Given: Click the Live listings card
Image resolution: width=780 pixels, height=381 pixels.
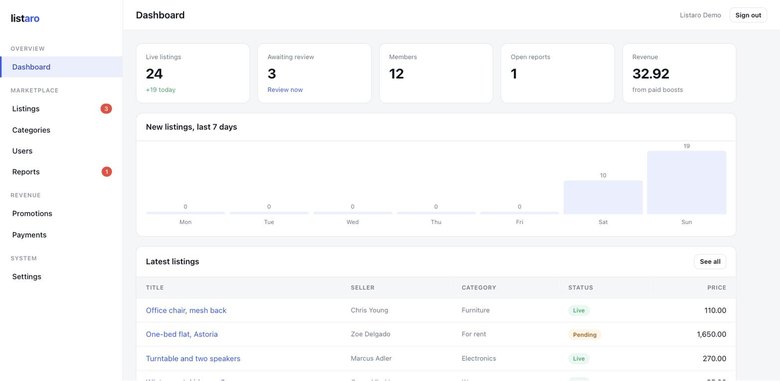Looking at the screenshot, I should coord(193,73).
